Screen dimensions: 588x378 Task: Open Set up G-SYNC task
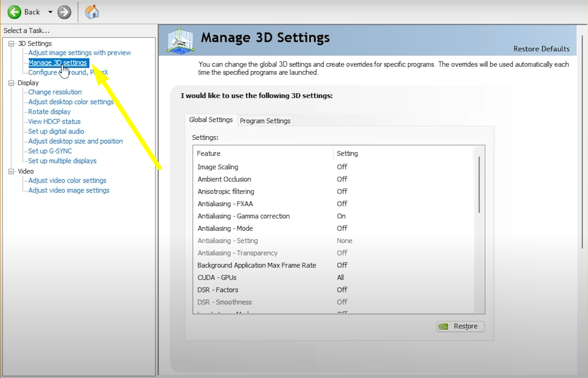point(50,151)
